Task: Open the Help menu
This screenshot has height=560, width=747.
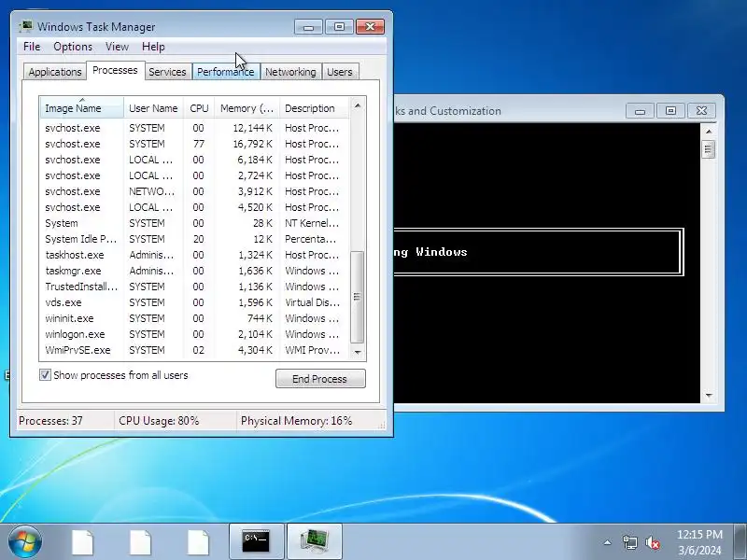Action: point(153,47)
